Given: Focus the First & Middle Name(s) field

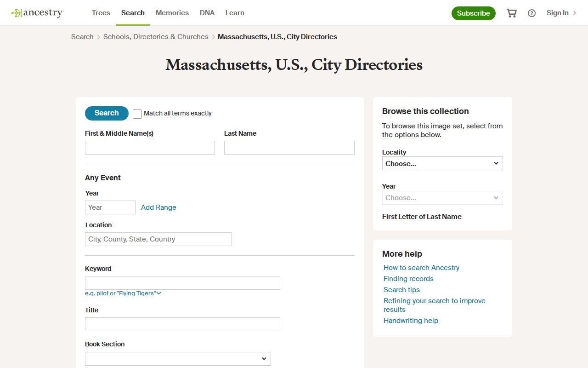Looking at the screenshot, I should click(x=150, y=148).
